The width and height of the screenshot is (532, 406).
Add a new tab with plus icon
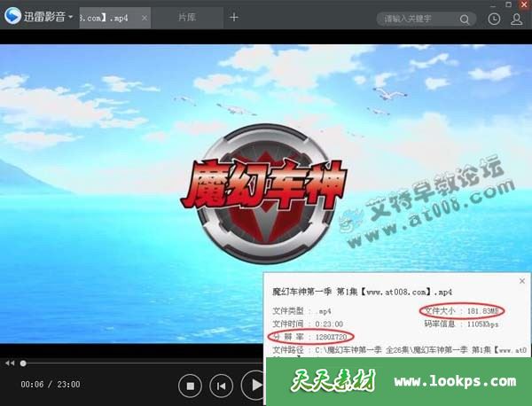234,17
